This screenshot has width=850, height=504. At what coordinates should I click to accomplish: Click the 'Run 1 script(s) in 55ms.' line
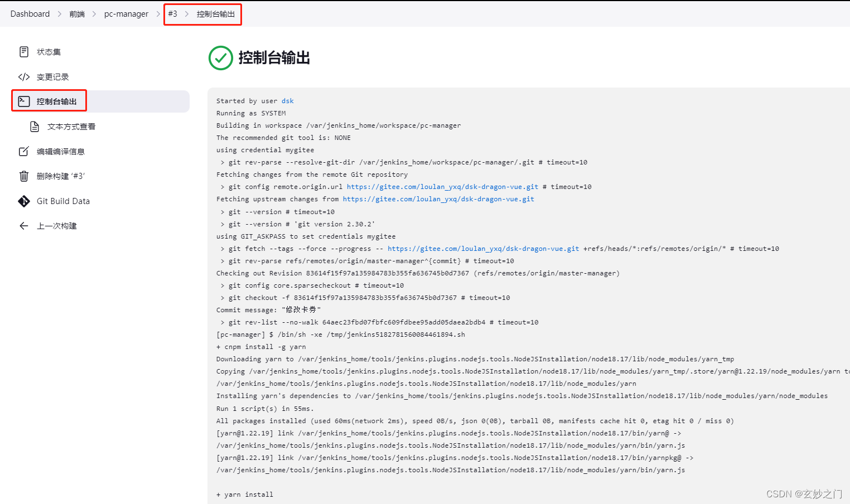pos(265,409)
